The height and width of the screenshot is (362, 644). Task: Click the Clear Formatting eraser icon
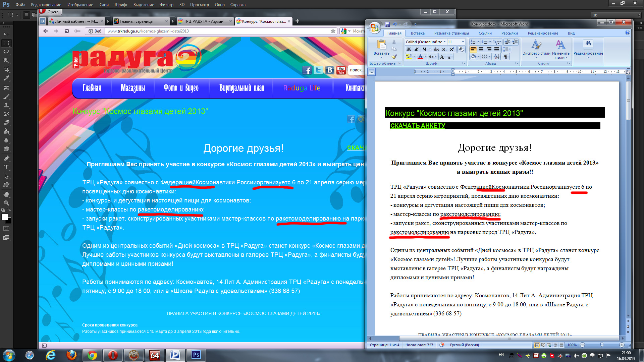click(462, 49)
